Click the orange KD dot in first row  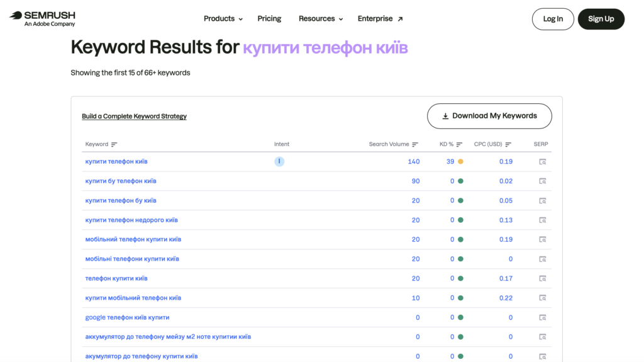(x=461, y=162)
